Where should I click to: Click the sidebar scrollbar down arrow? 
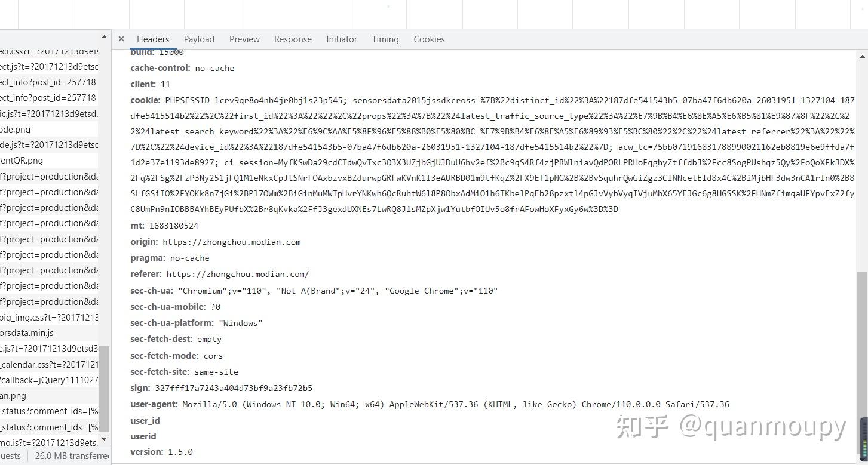coord(104,439)
